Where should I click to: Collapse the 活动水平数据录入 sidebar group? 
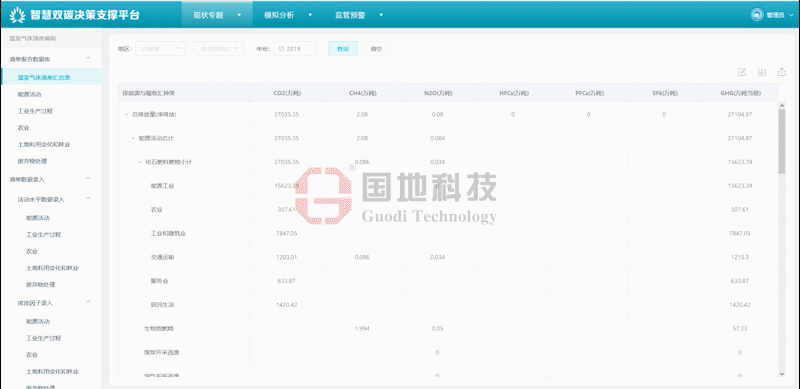[88, 199]
